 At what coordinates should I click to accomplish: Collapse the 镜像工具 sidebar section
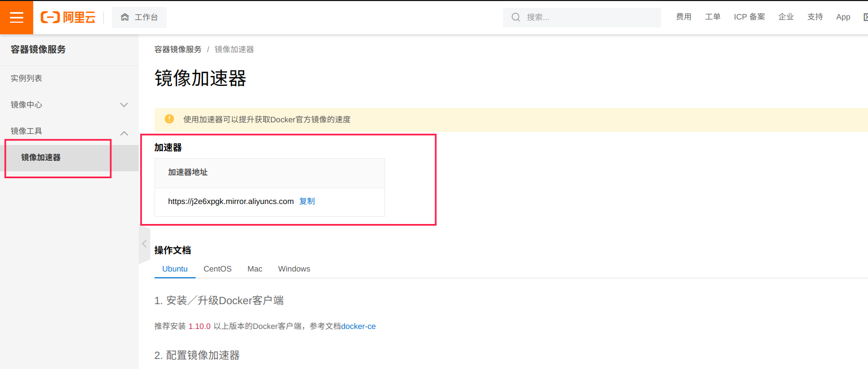tap(69, 131)
